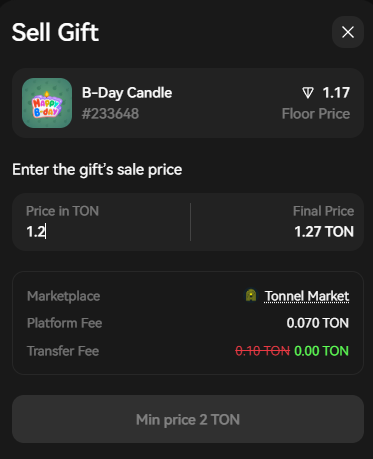Click the TON diamond icon by 1.17

(308, 93)
